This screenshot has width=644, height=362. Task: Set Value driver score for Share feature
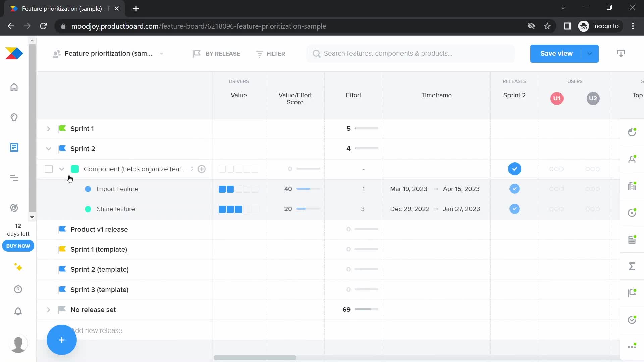[x=238, y=209]
